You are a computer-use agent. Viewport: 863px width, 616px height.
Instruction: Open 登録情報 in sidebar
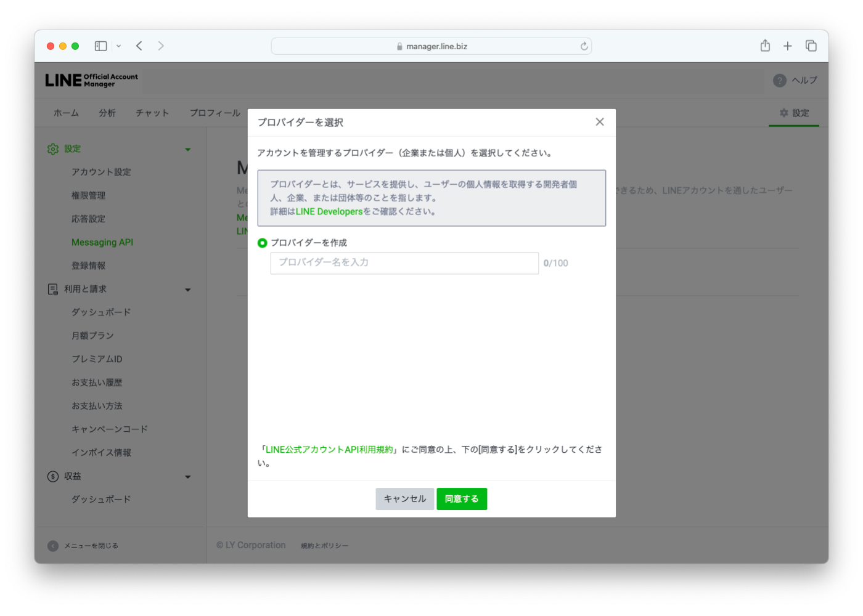[88, 265]
